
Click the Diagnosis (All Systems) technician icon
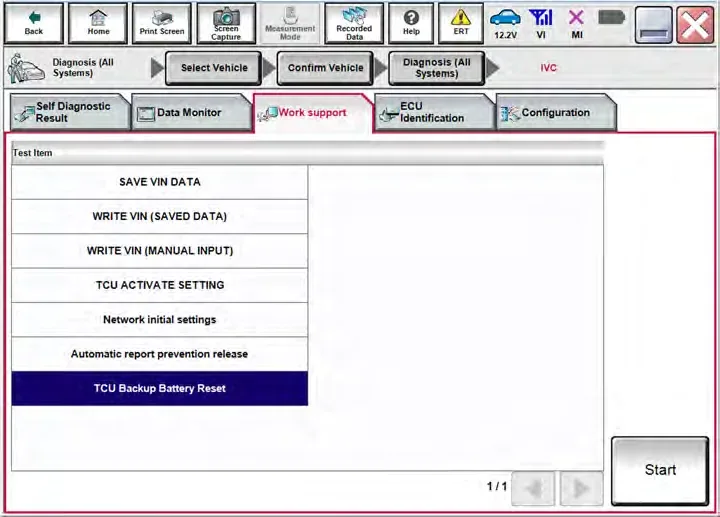pyautogui.click(x=25, y=68)
